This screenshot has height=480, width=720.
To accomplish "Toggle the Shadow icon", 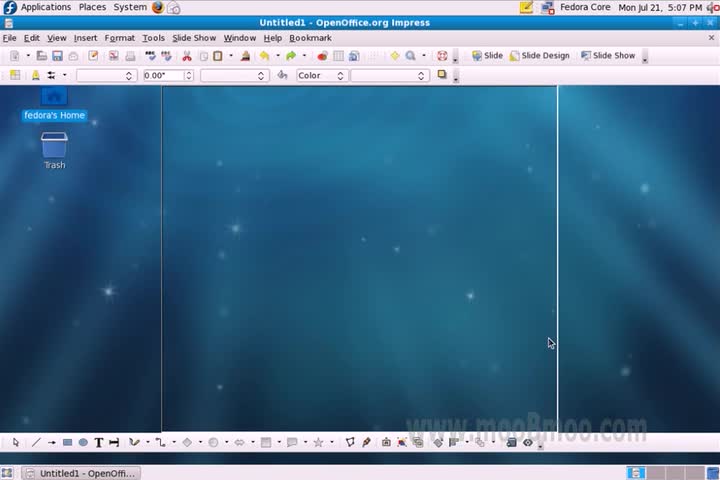I will click(x=442, y=74).
